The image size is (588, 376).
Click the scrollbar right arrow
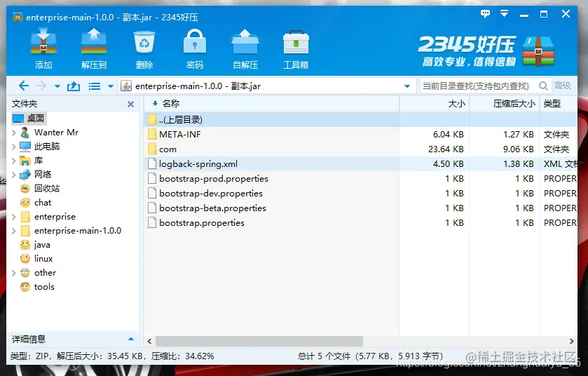coord(571,341)
